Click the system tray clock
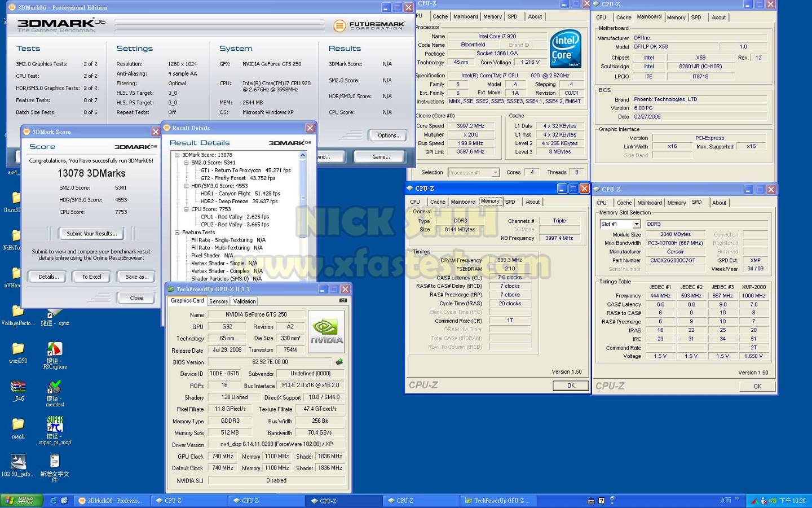 click(792, 501)
